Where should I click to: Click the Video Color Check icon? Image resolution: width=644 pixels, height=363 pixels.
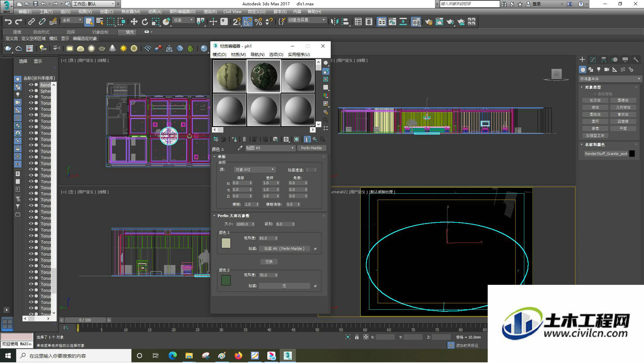(326, 96)
